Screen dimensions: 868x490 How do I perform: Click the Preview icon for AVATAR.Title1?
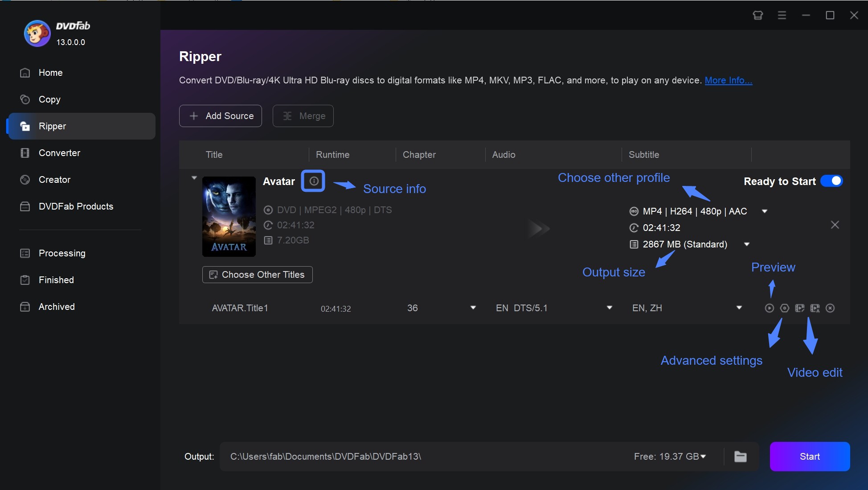pos(769,308)
